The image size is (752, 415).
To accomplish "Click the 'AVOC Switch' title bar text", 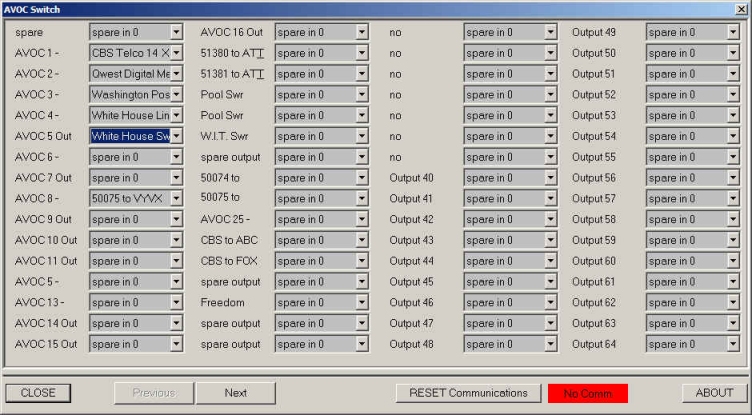I will coord(32,9).
